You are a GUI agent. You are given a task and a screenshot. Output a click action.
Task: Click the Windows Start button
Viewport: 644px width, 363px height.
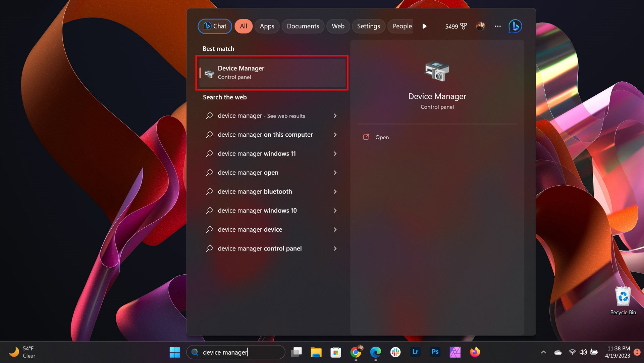click(x=175, y=352)
